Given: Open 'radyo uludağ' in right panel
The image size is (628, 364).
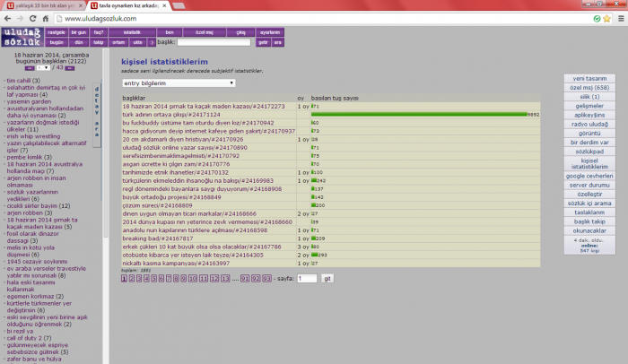Looking at the screenshot, I should point(589,124).
